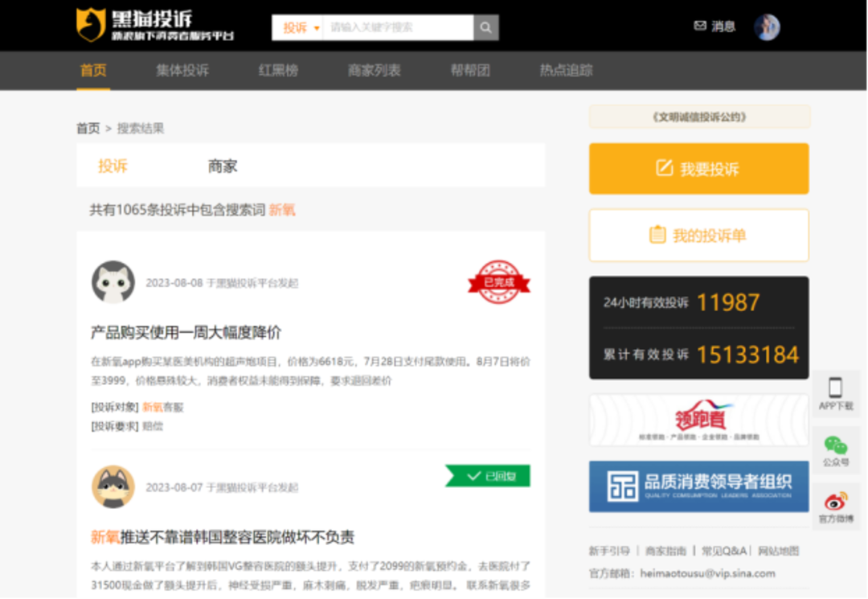Image resolution: width=868 pixels, height=599 pixels.
Task: Open the 热点追踪 navigation item
Action: (567, 70)
